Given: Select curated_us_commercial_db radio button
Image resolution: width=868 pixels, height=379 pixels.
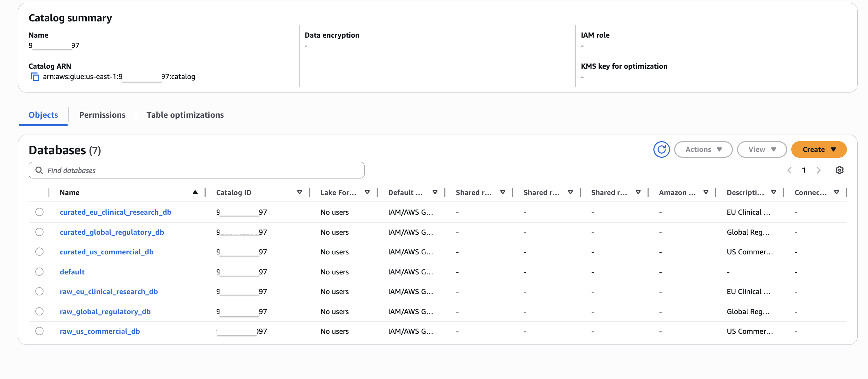Looking at the screenshot, I should pyautogui.click(x=39, y=252).
